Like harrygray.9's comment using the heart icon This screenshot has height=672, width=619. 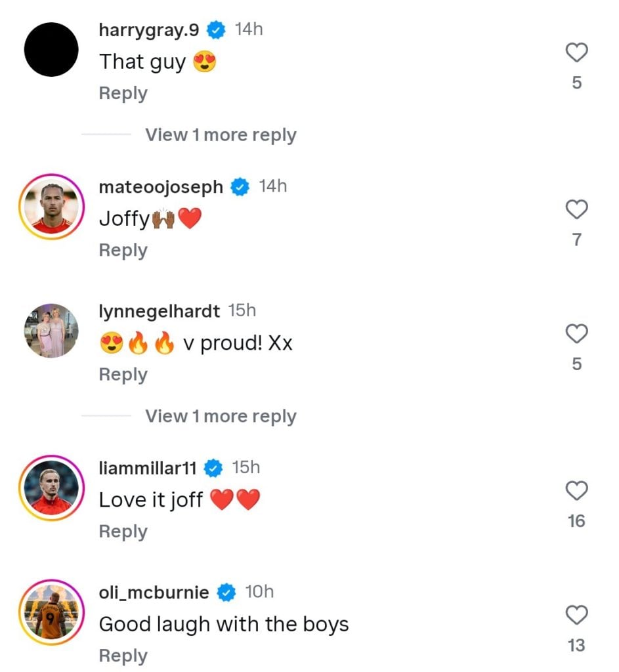(x=577, y=53)
